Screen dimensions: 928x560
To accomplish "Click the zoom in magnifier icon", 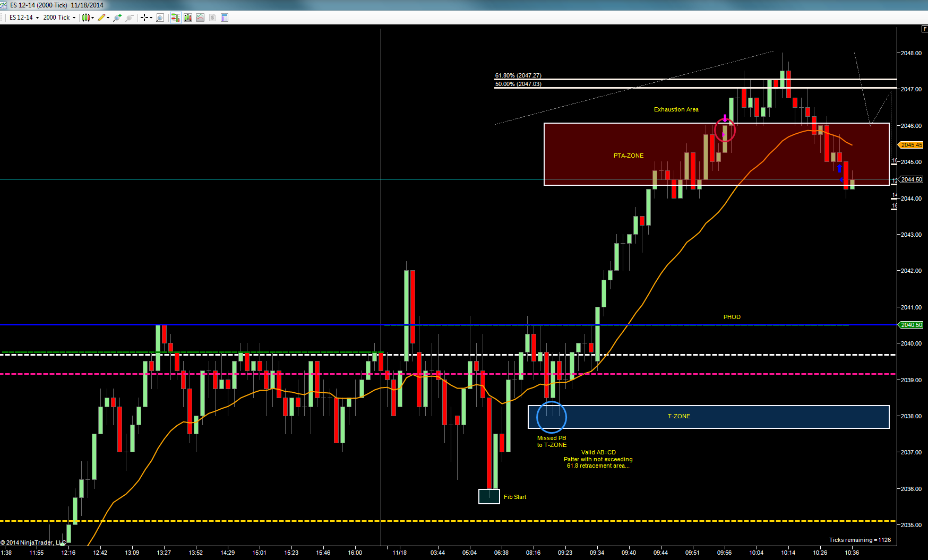I will coord(117,18).
